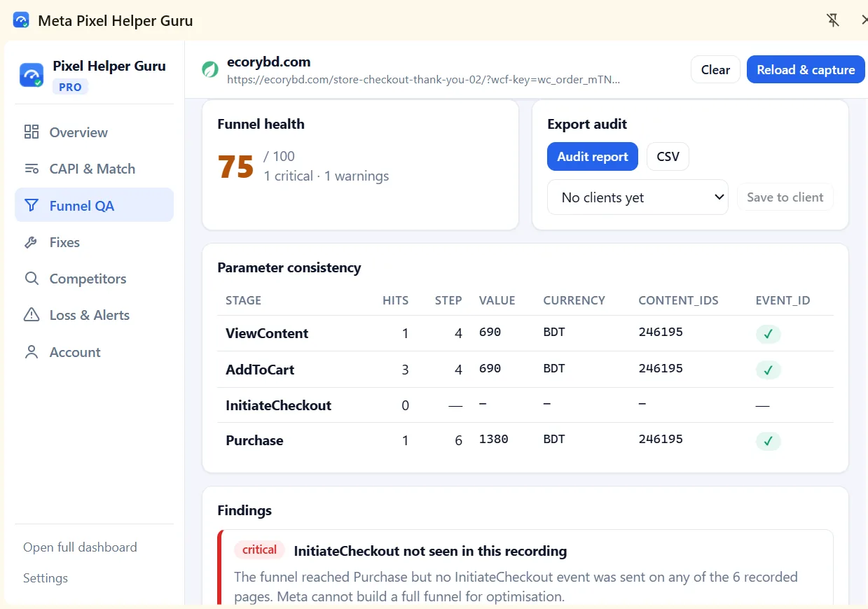Click the AddToCart event_id checkmark
Screen dimensions: 868x609
(768, 370)
